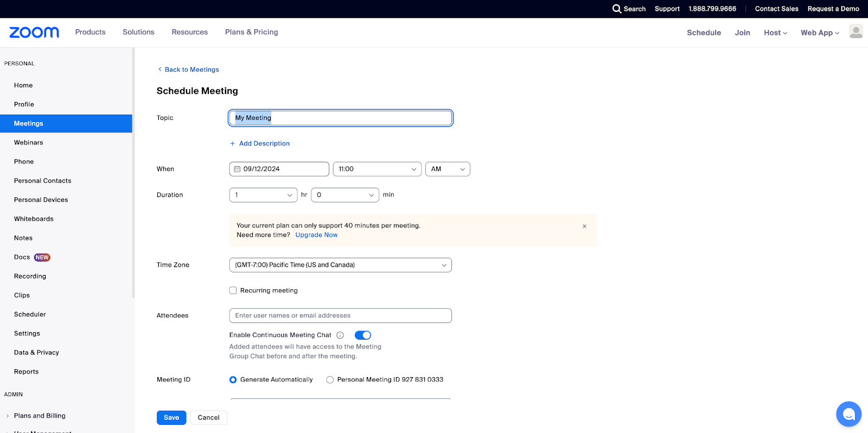Open the AM/PM dropdown

tap(448, 169)
